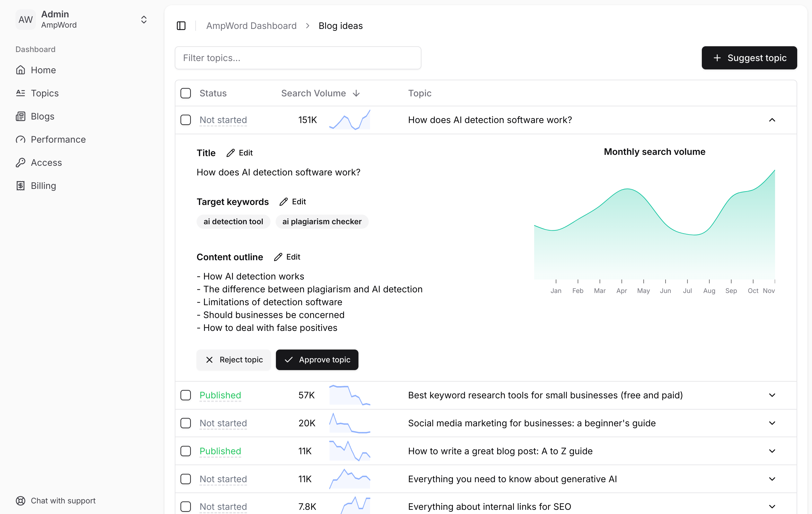Click the Topics icon in sidebar

click(21, 93)
